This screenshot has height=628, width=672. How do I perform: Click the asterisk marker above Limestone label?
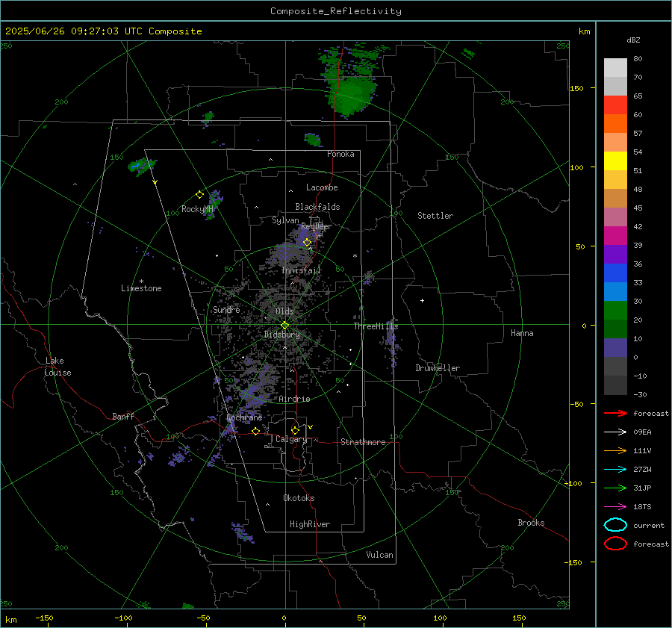click(x=141, y=282)
